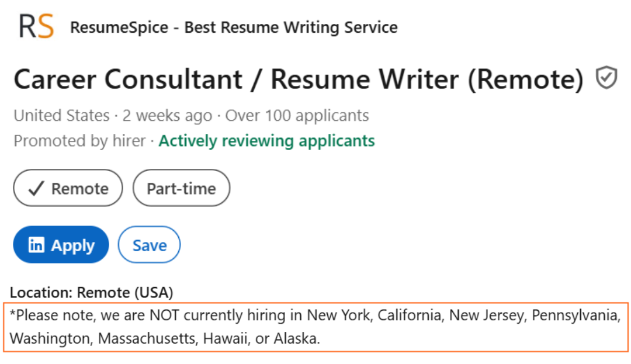Click the ResumeSpice RS logo
This screenshot has width=631, height=364.
point(36,27)
